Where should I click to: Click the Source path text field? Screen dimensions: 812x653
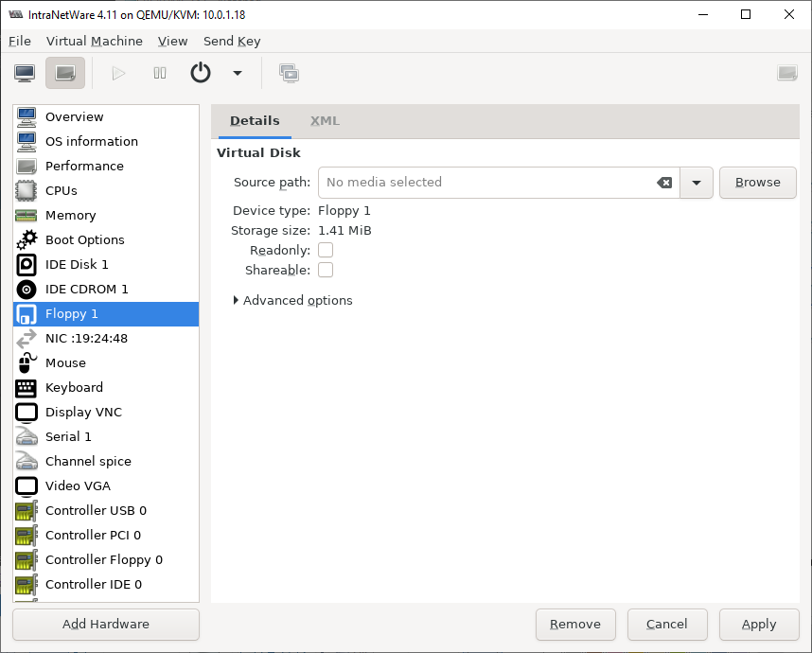[x=485, y=183]
